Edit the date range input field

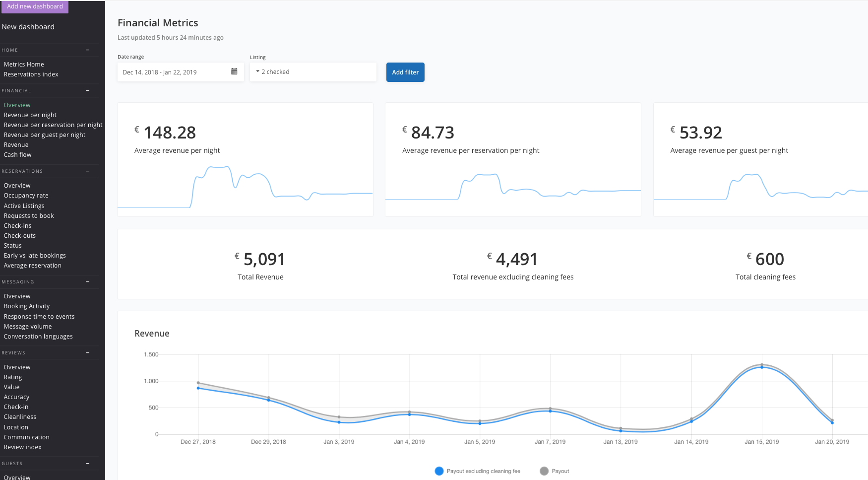[181, 72]
